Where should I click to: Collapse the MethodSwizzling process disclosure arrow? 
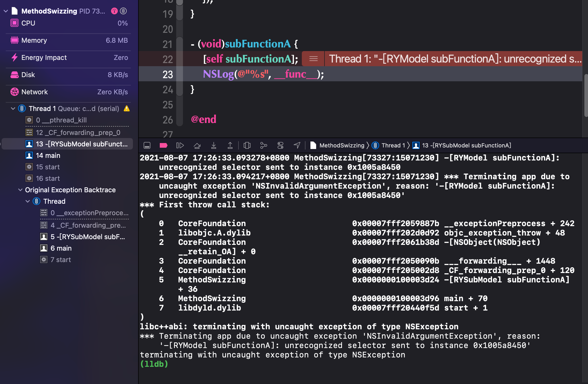click(x=6, y=11)
